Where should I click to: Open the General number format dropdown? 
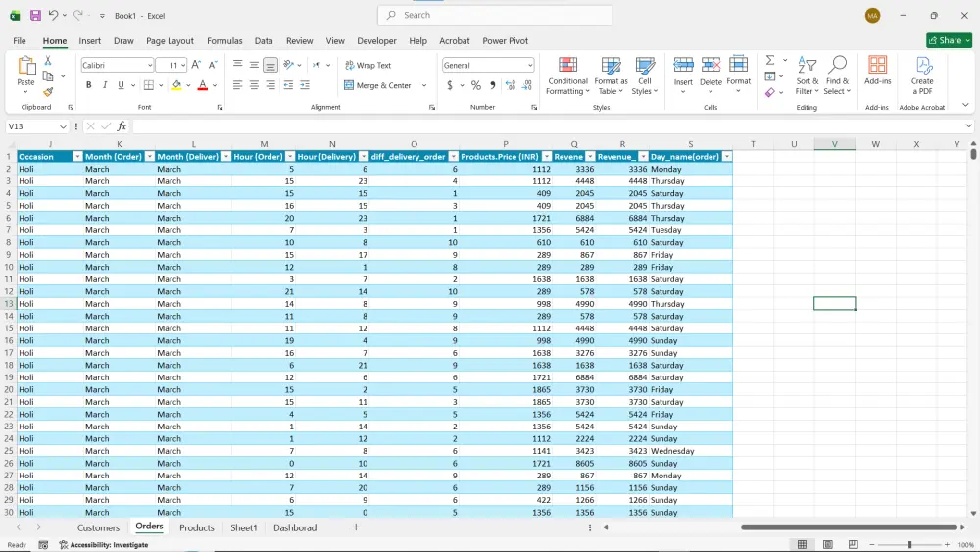tap(530, 65)
